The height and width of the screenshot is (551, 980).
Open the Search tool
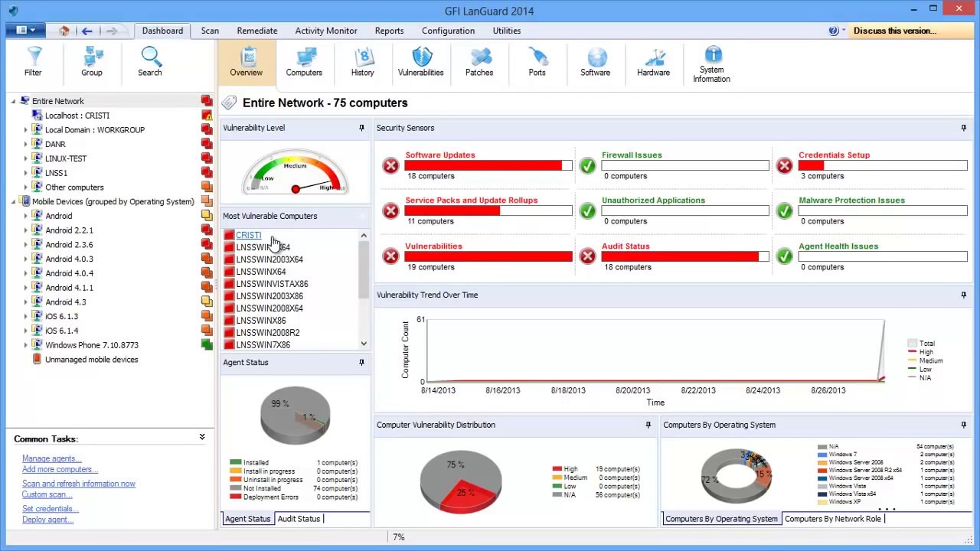tap(150, 62)
